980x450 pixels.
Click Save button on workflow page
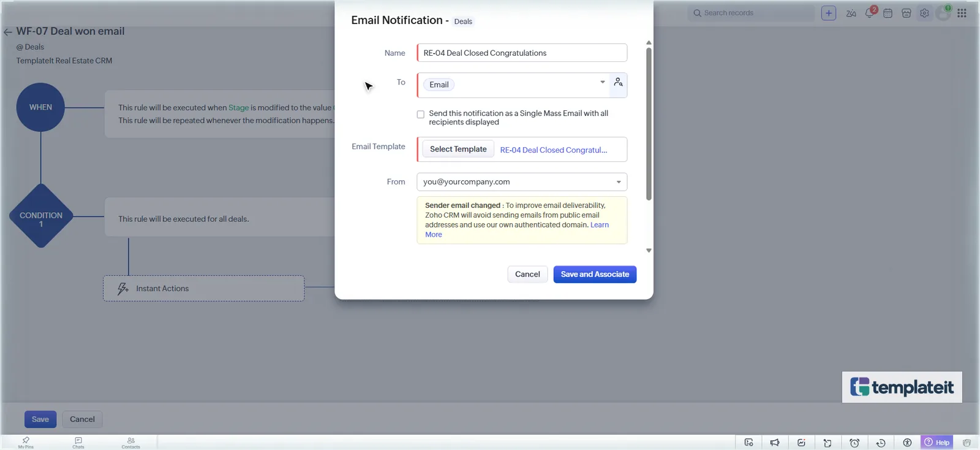pyautogui.click(x=40, y=419)
